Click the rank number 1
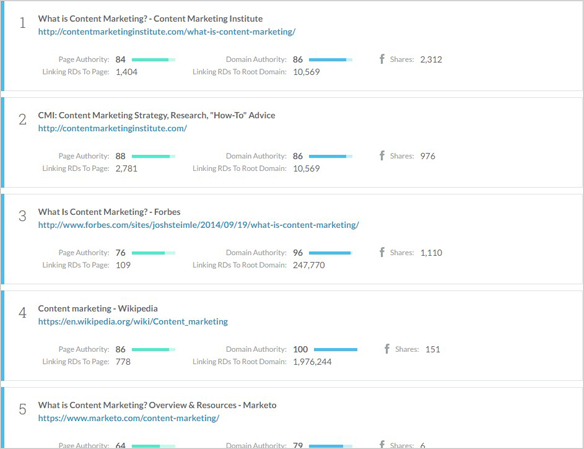Viewport: 584px width, 449px height. pyautogui.click(x=22, y=23)
